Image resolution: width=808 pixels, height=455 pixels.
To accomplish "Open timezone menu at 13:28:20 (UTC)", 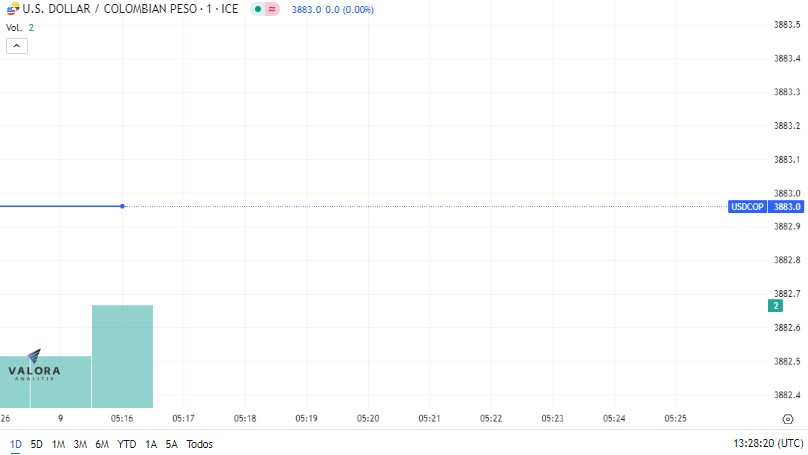I will [769, 444].
